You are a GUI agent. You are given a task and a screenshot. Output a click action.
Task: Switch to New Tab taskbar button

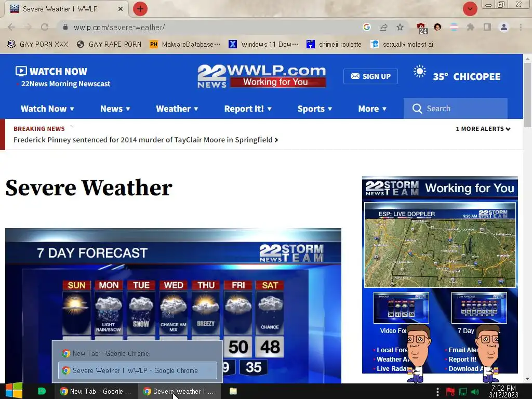coord(96,391)
